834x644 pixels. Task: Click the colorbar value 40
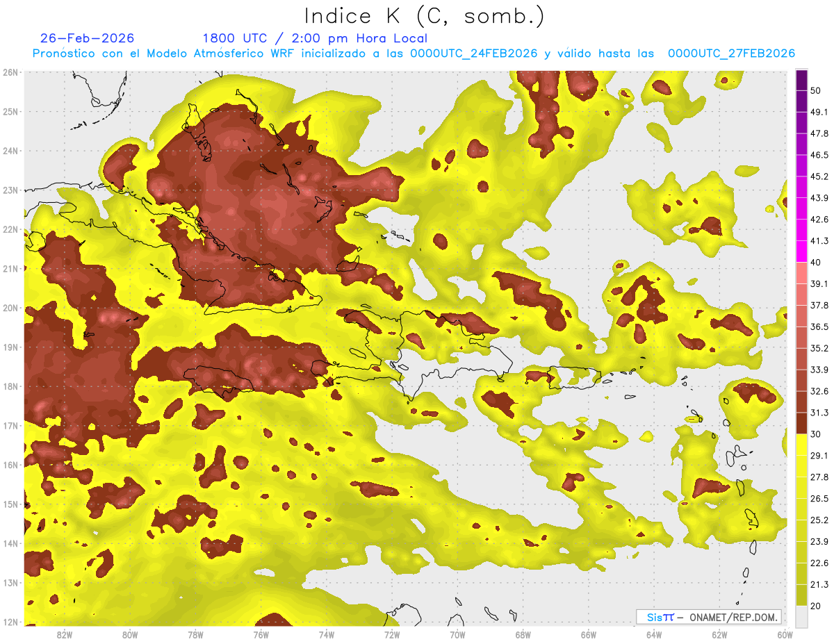816,263
